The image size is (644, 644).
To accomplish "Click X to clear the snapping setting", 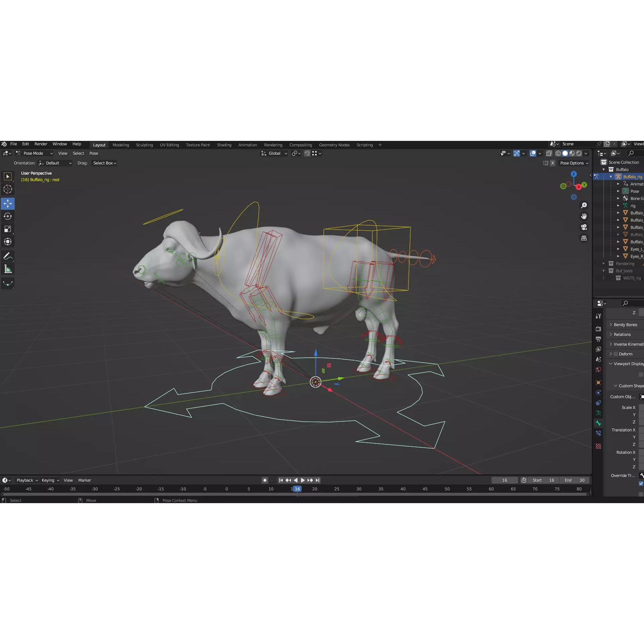I will pos(553,163).
